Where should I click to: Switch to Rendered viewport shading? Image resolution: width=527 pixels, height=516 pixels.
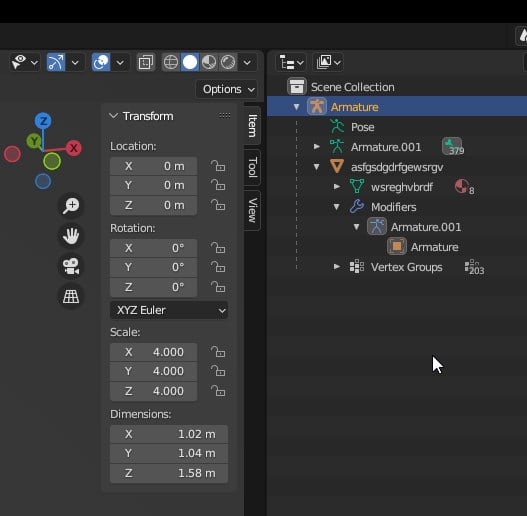click(x=228, y=62)
